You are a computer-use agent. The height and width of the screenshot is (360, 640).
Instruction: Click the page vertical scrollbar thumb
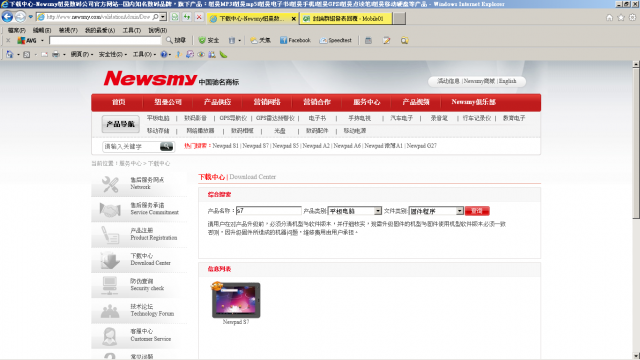click(636, 144)
